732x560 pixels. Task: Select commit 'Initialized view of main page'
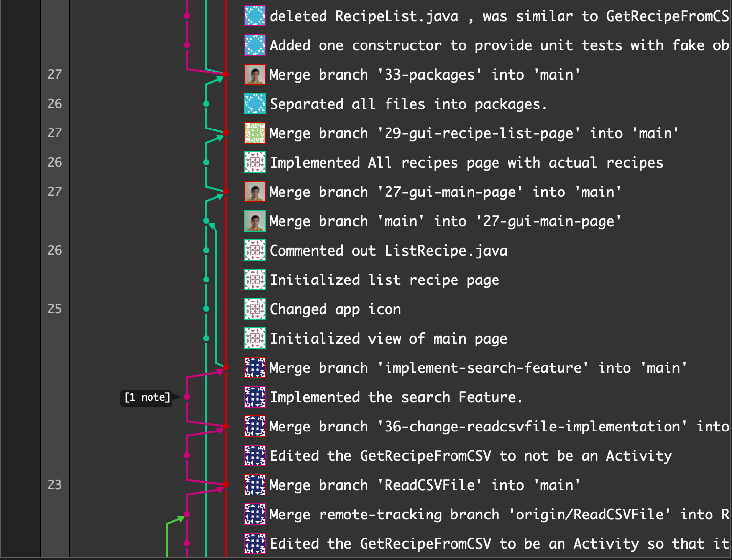click(388, 339)
